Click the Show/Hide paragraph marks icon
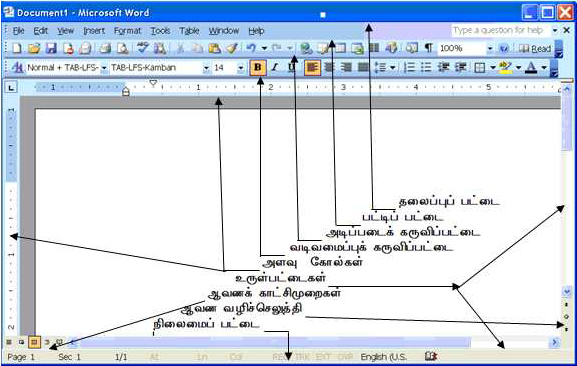This screenshot has height=366, width=577. [428, 48]
